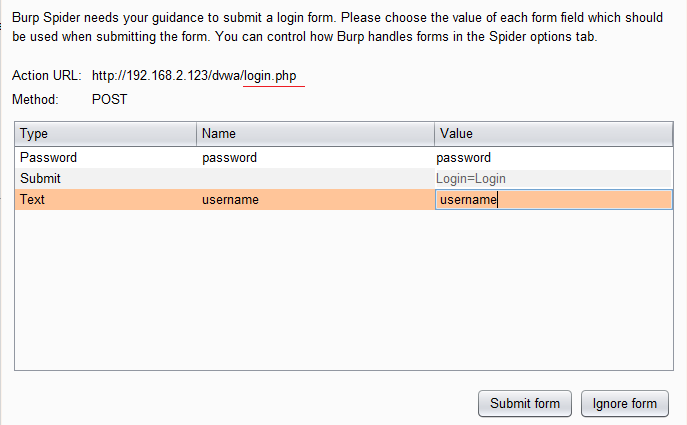Image resolution: width=687 pixels, height=425 pixels.
Task: Select the Value column header
Action: [x=553, y=133]
